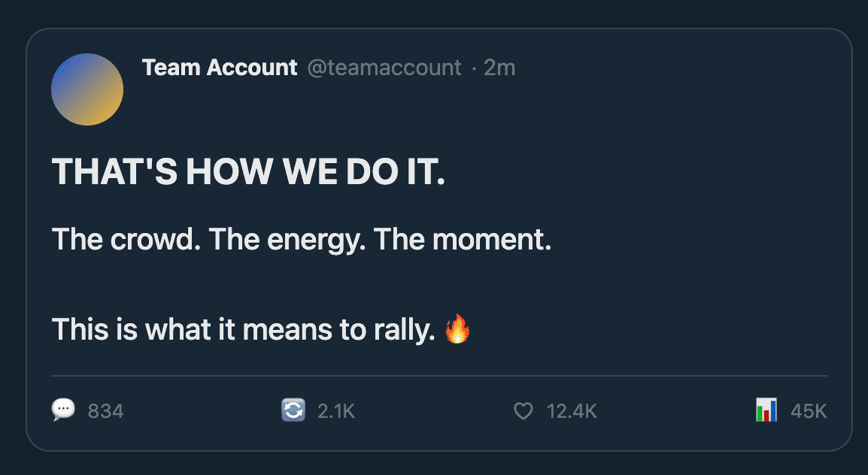Click the 2m timestamp
This screenshot has height=475, width=868.
point(499,68)
